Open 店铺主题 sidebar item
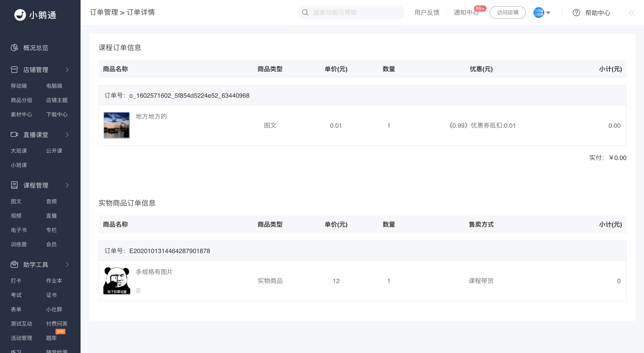Viewport: 644px width, 353px height. point(57,100)
